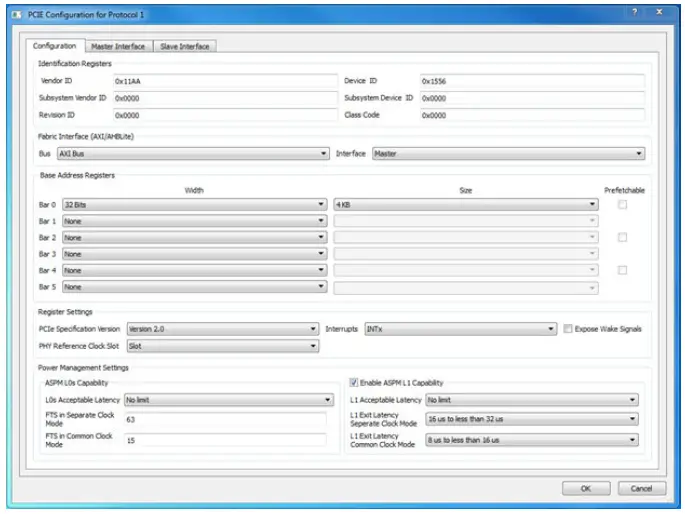Click the Base Address Registers group label
Viewport: 685px width, 514px height.
tap(77, 175)
